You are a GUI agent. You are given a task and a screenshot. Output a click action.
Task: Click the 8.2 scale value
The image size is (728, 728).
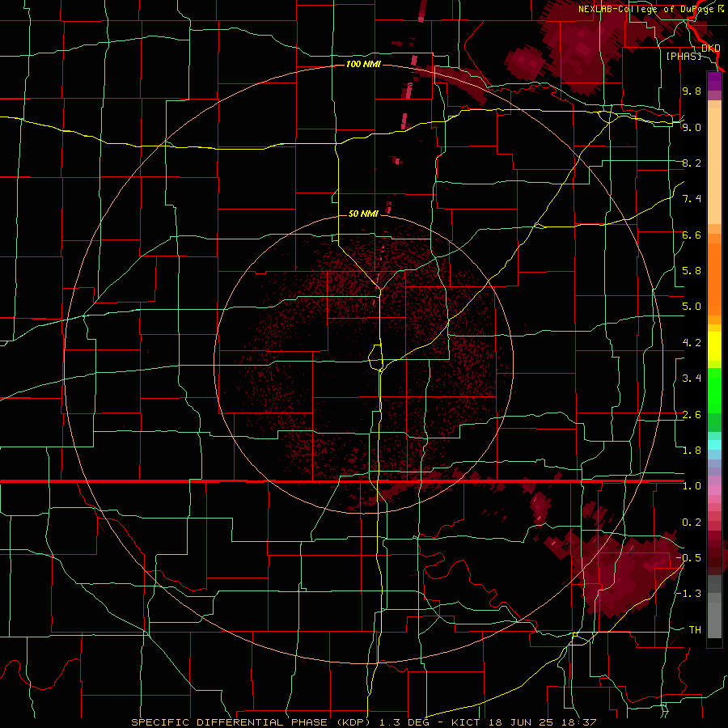(692, 163)
